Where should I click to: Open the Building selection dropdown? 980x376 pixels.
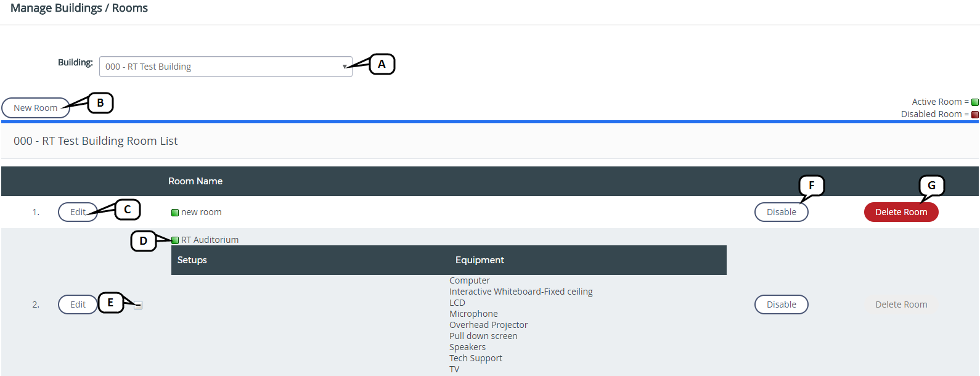225,67
